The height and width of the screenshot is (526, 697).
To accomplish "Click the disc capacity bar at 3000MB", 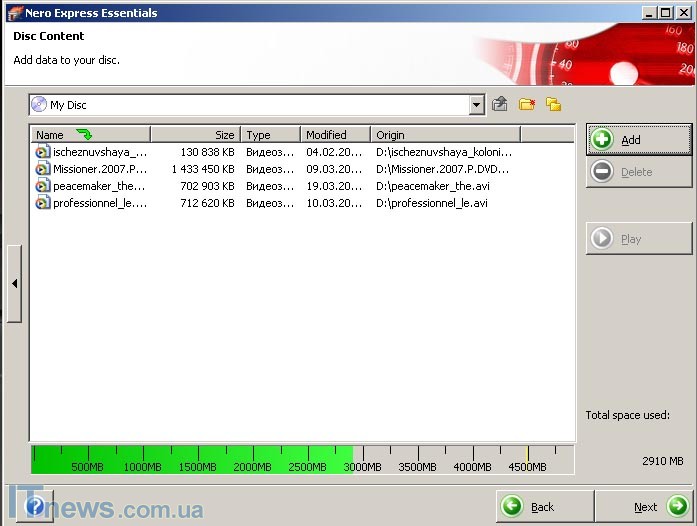I will click(x=361, y=460).
